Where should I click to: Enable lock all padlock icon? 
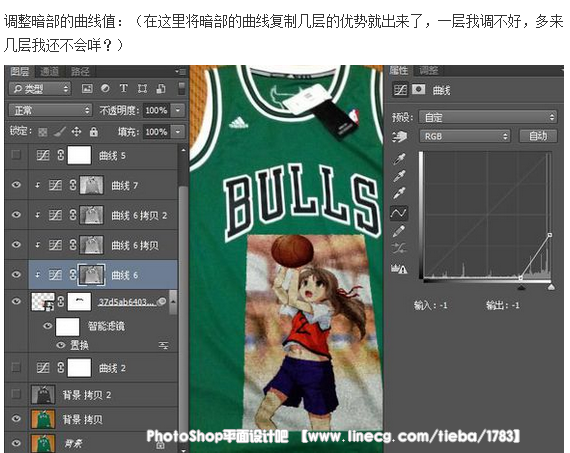(93, 132)
